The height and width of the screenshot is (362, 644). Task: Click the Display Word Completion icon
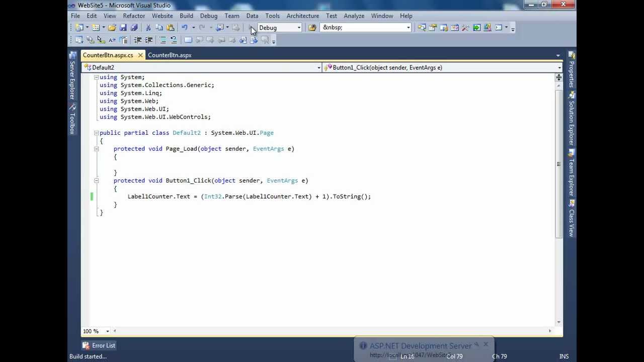[x=112, y=40]
